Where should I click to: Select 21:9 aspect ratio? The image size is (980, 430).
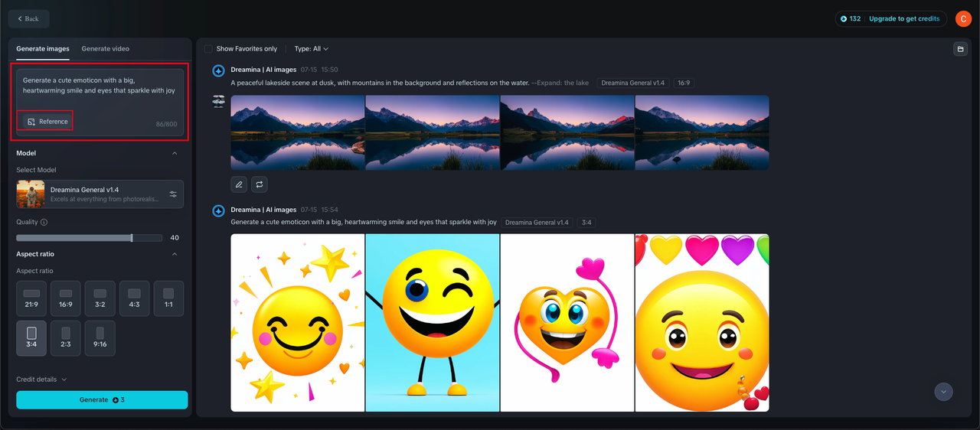click(x=31, y=298)
